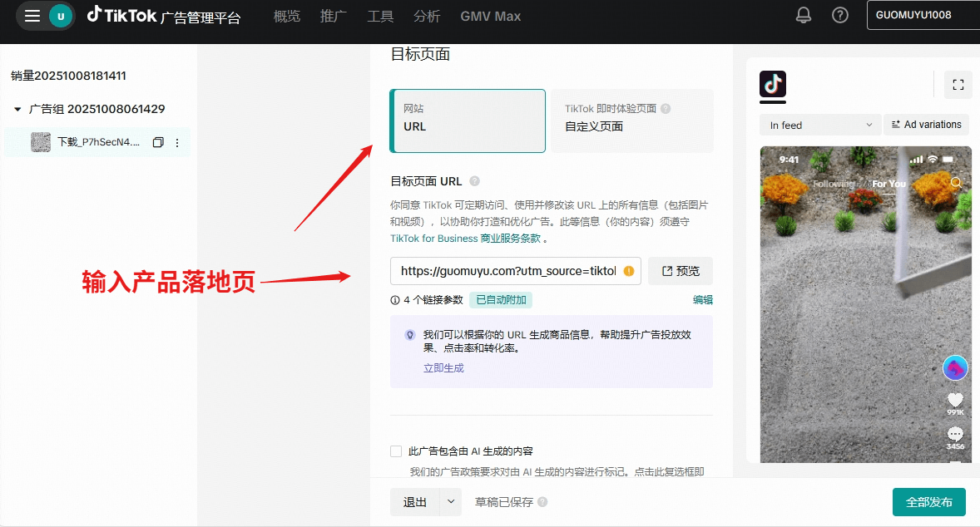Open the ad's three-dot more options
Viewport: 980px width, 527px height.
pyautogui.click(x=176, y=143)
